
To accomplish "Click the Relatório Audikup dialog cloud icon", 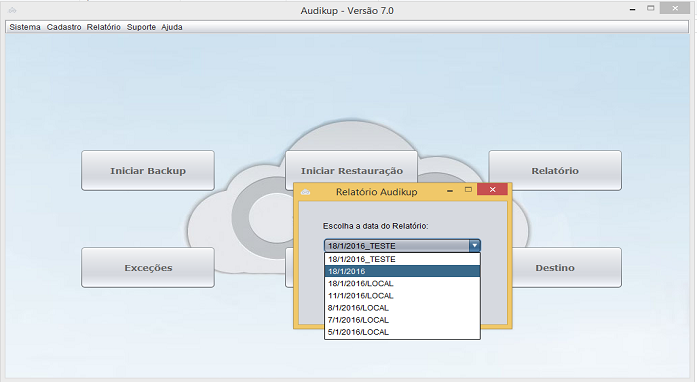I will [x=305, y=192].
